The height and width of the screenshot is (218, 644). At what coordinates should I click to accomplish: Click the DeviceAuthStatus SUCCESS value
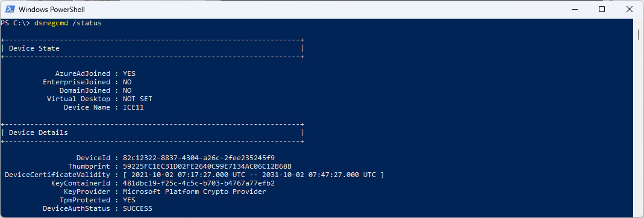137,208
